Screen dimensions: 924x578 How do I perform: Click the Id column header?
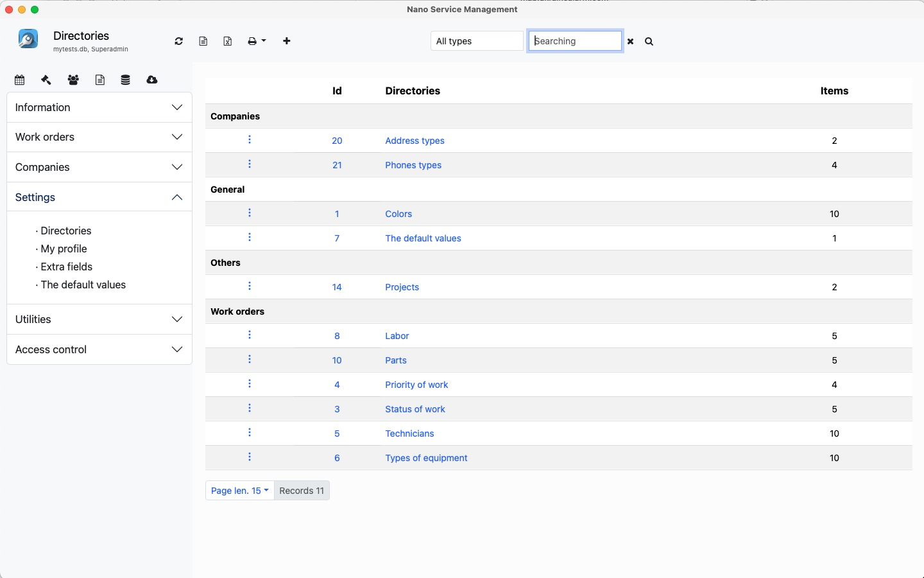pos(337,91)
